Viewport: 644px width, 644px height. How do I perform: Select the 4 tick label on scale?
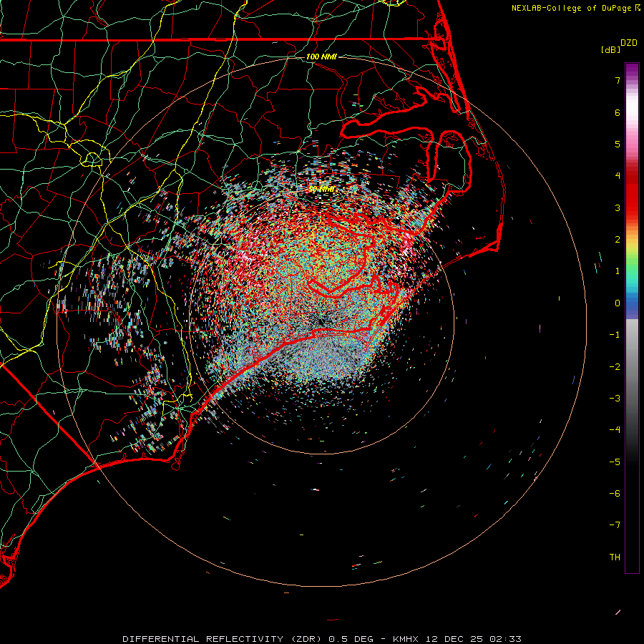[x=618, y=176]
